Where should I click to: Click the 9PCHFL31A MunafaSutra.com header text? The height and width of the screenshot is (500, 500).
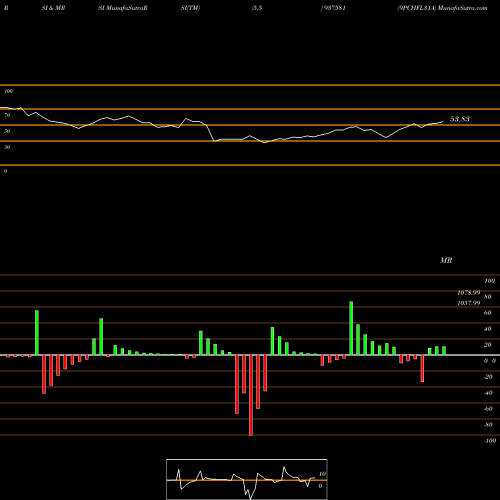click(x=442, y=8)
